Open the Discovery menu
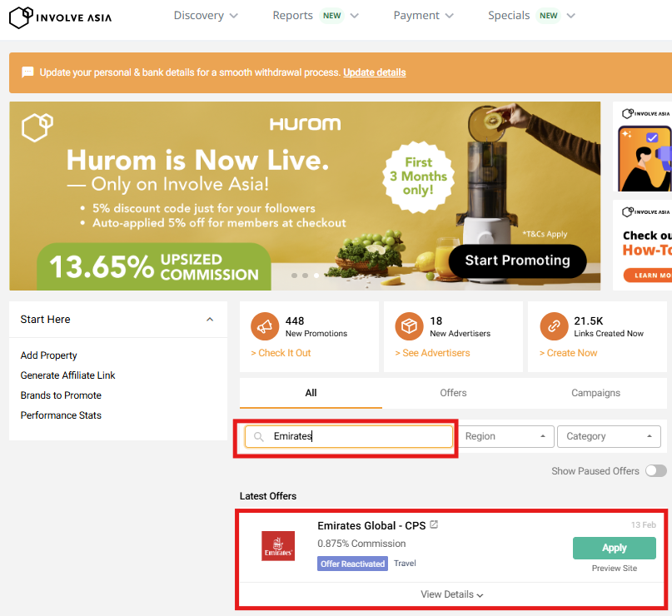The width and height of the screenshot is (672, 616). pos(206,16)
